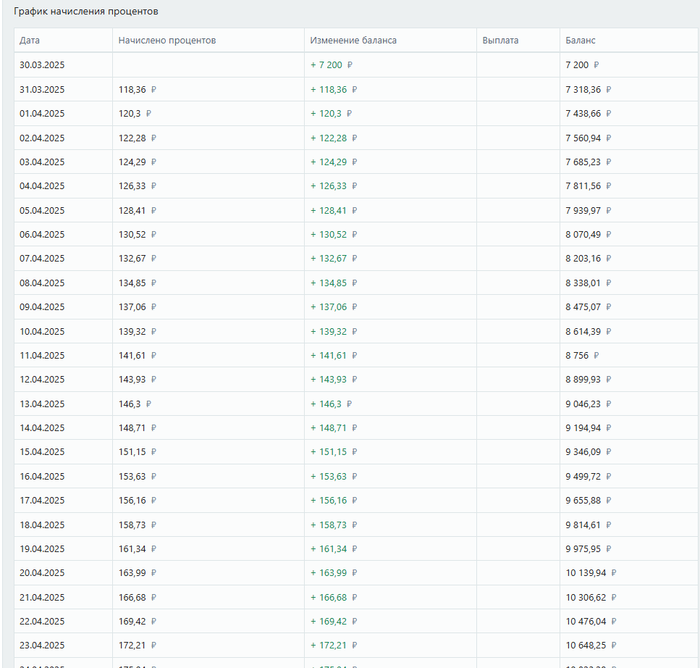700x668 pixels.
Task: Click the 10 648,25 ₽ balance cell
Action: click(591, 645)
